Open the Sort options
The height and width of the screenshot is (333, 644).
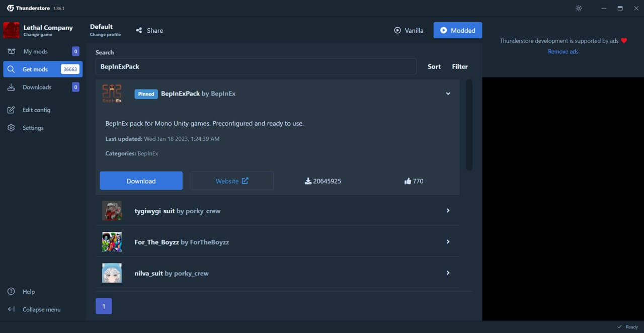click(x=434, y=66)
